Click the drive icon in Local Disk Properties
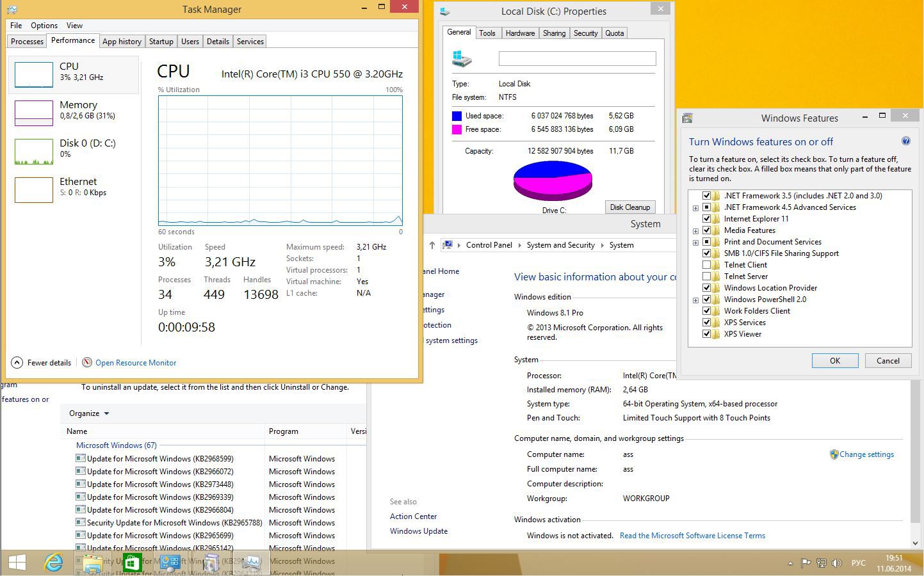The image size is (924, 576). [x=462, y=59]
